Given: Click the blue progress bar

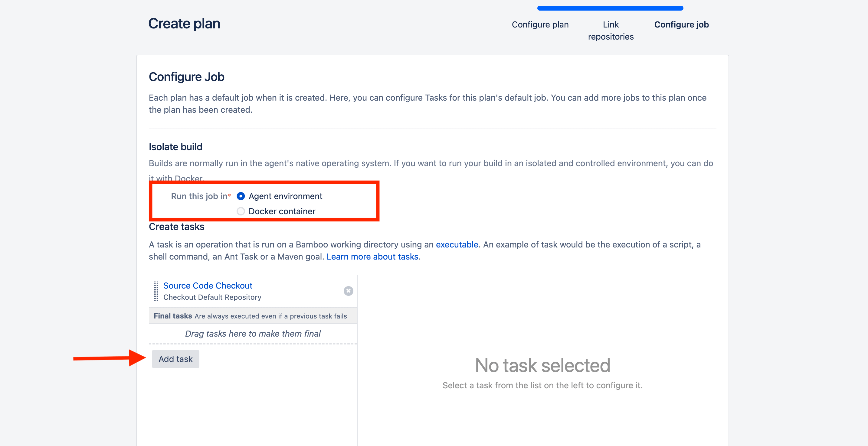Looking at the screenshot, I should 610,8.
